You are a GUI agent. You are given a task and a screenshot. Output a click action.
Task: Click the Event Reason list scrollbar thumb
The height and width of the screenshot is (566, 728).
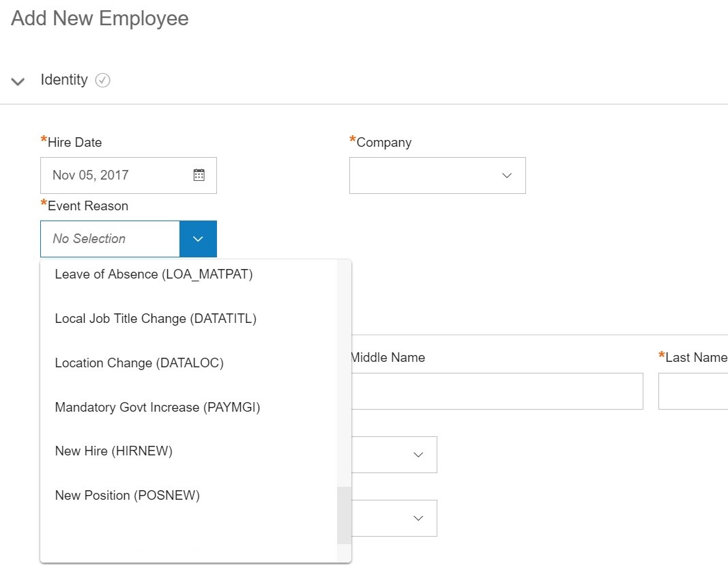point(344,515)
